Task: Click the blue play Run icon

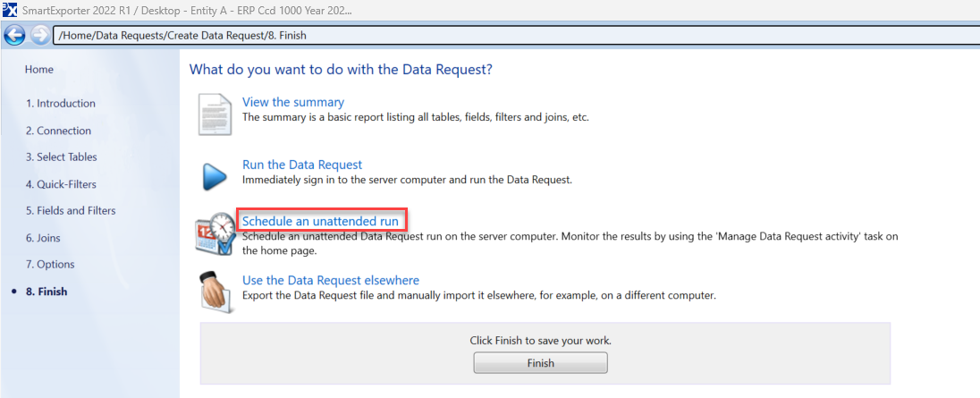Action: coord(214,175)
